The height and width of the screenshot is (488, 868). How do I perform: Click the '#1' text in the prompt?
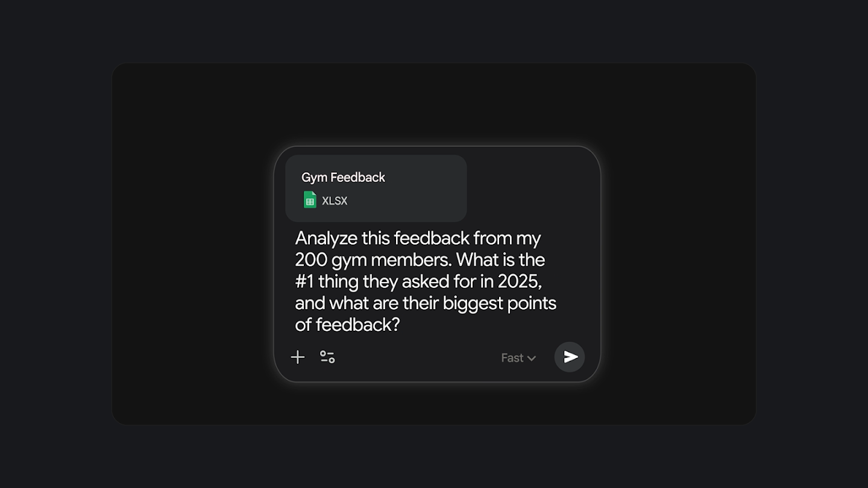click(304, 282)
